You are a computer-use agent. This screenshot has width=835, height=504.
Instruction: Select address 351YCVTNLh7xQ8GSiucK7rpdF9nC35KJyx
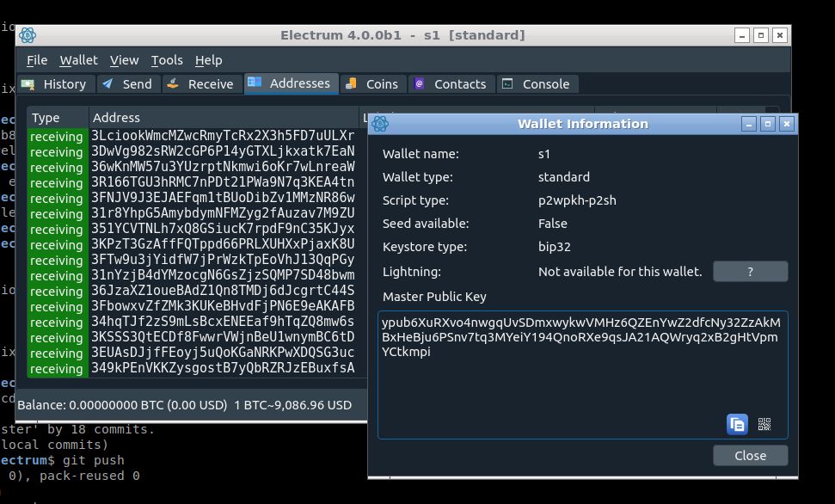click(x=223, y=229)
